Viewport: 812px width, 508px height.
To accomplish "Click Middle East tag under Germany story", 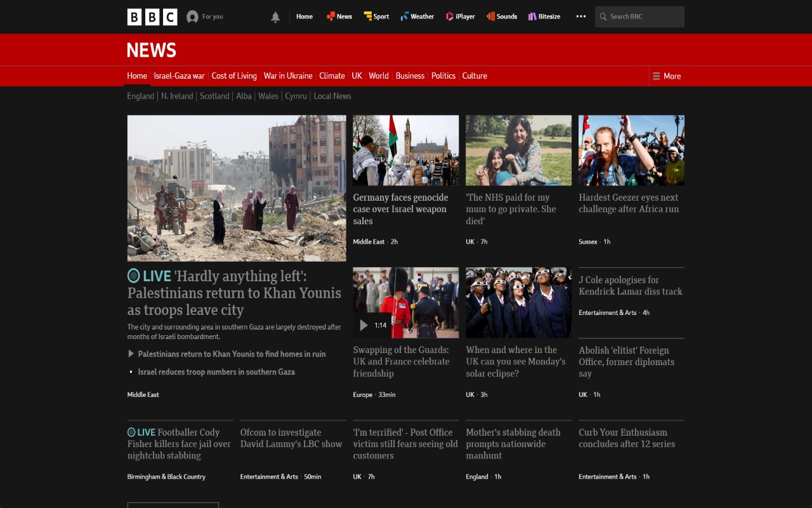I will coord(369,242).
